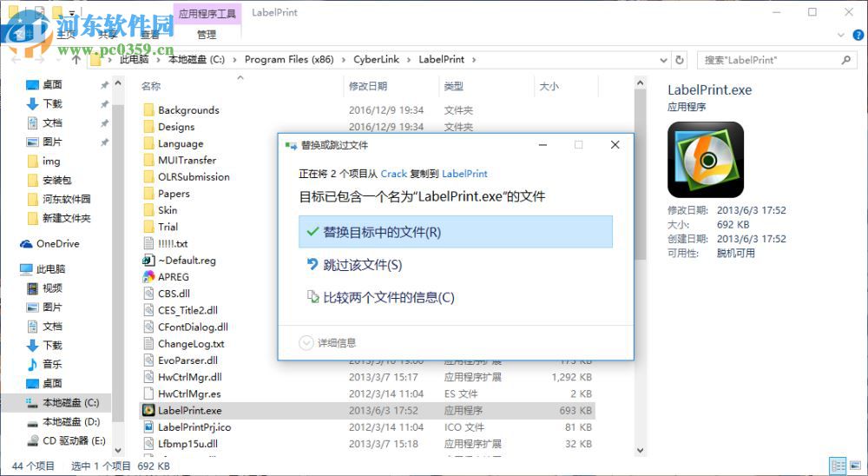Sort by 修改日期 column header
The width and height of the screenshot is (868, 476).
[367, 86]
